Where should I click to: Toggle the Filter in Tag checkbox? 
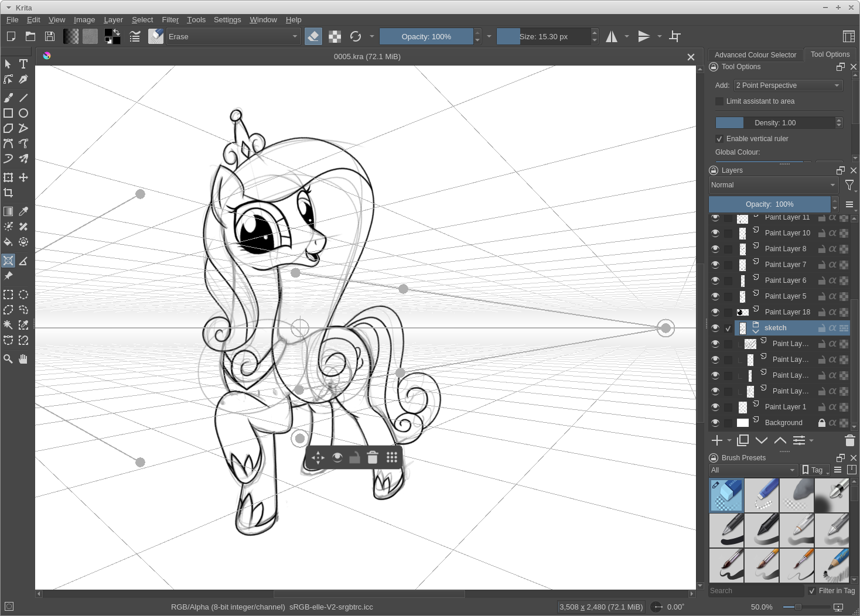(x=812, y=591)
